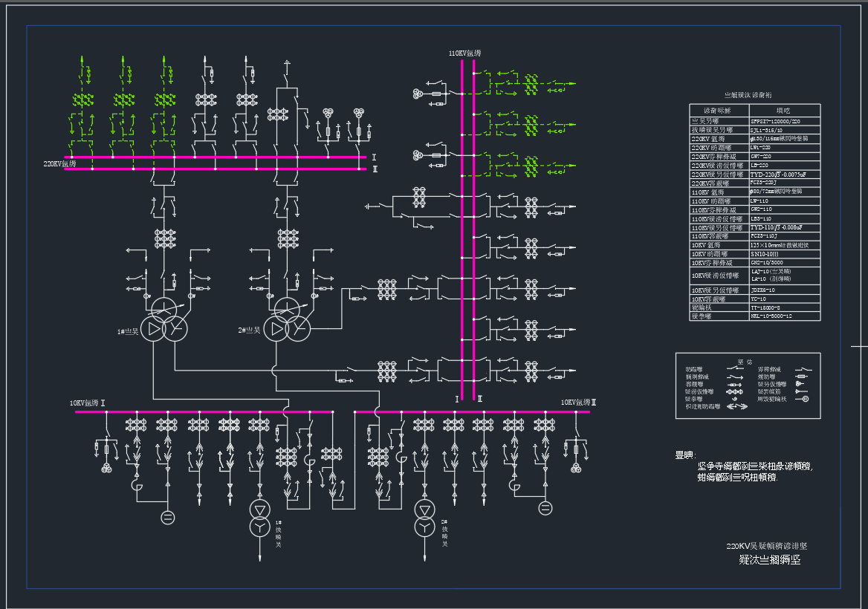Click the 1# station service transformer symbol
868x609 pixels.
(260, 517)
